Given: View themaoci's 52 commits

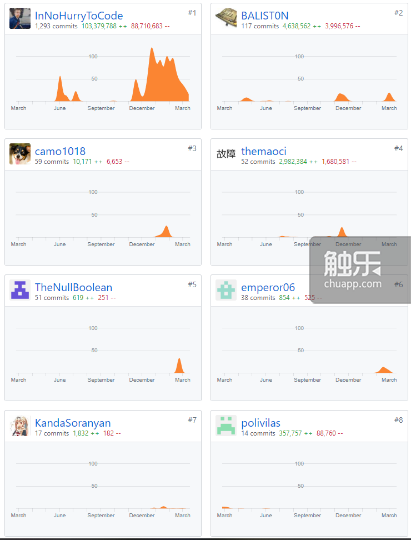Looking at the screenshot, I should tap(258, 162).
